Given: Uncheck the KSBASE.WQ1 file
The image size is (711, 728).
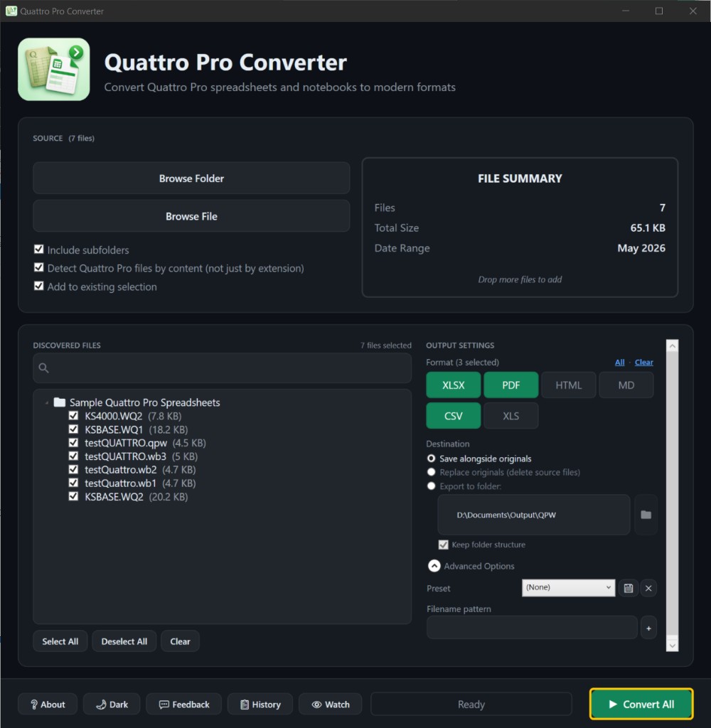Looking at the screenshot, I should click(x=73, y=429).
